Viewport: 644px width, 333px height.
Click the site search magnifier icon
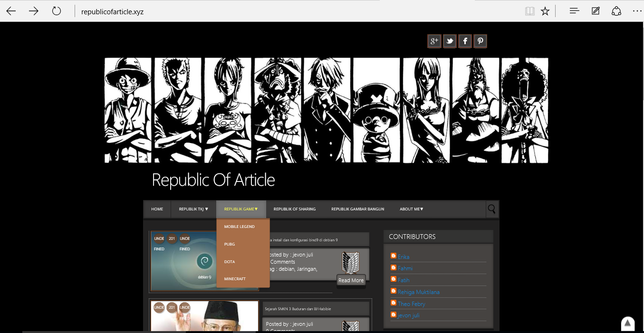tap(492, 209)
